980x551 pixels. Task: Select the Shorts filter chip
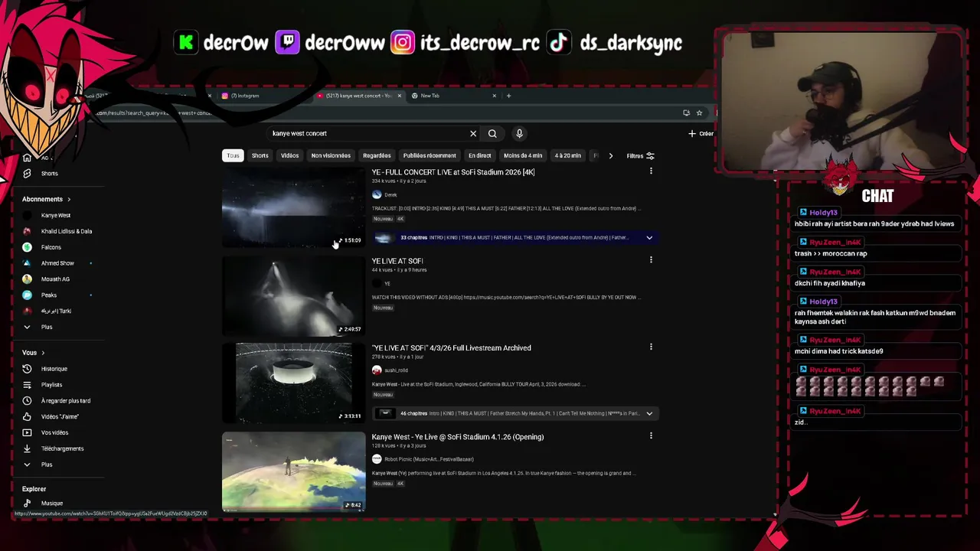pos(260,155)
